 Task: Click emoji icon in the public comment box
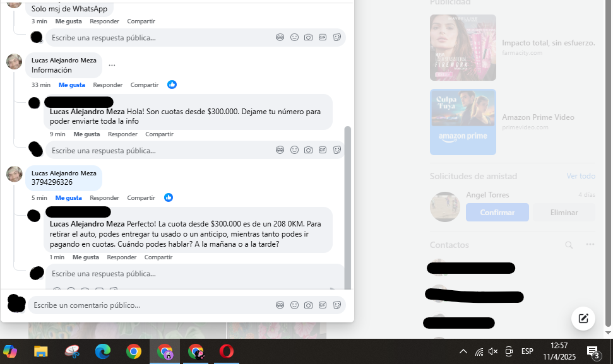pyautogui.click(x=294, y=305)
